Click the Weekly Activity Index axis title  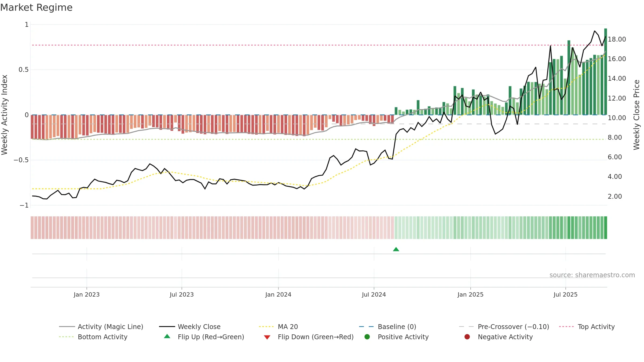[5, 115]
